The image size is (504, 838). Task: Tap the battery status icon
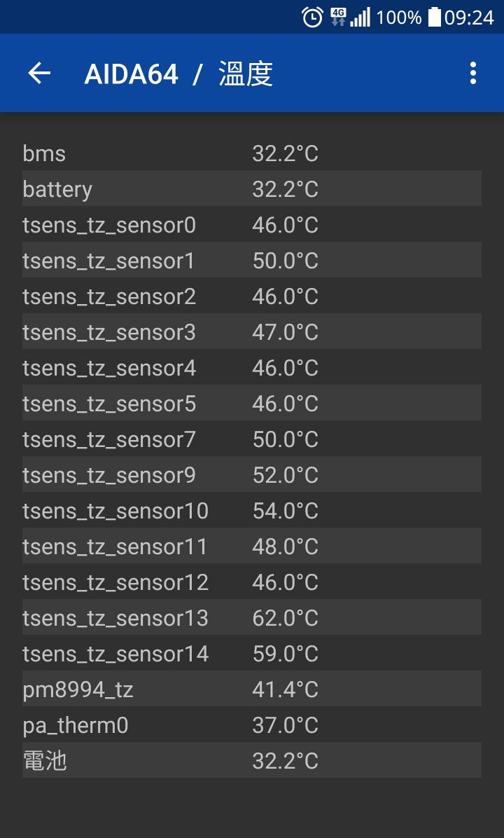pyautogui.click(x=435, y=17)
